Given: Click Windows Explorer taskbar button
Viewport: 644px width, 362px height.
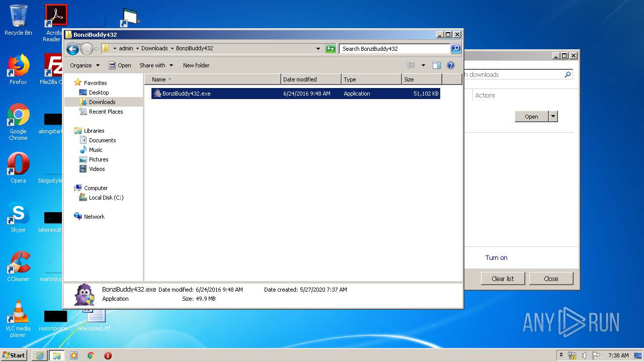Looking at the screenshot, I should click(57, 355).
